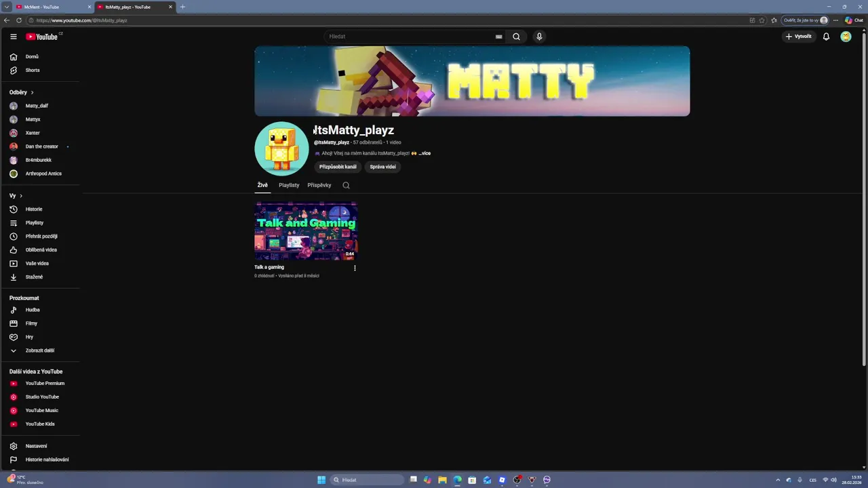Click the channel avatar picture
The height and width of the screenshot is (488, 868).
coord(281,148)
